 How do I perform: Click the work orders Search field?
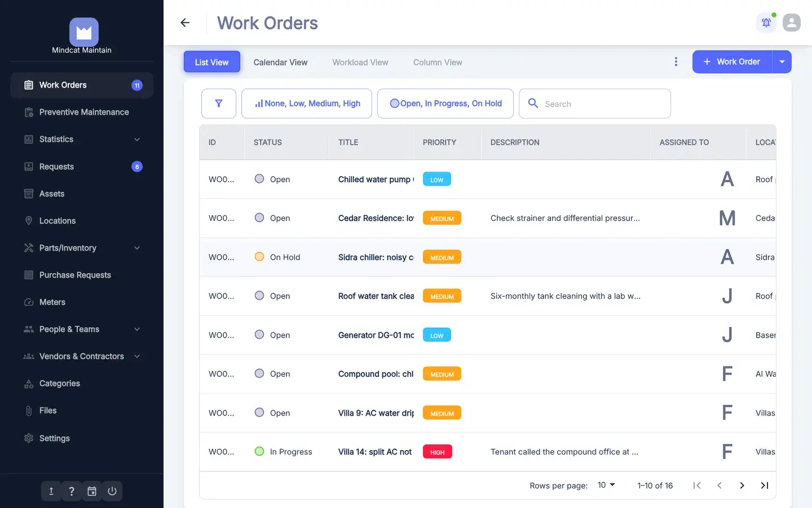[595, 103]
